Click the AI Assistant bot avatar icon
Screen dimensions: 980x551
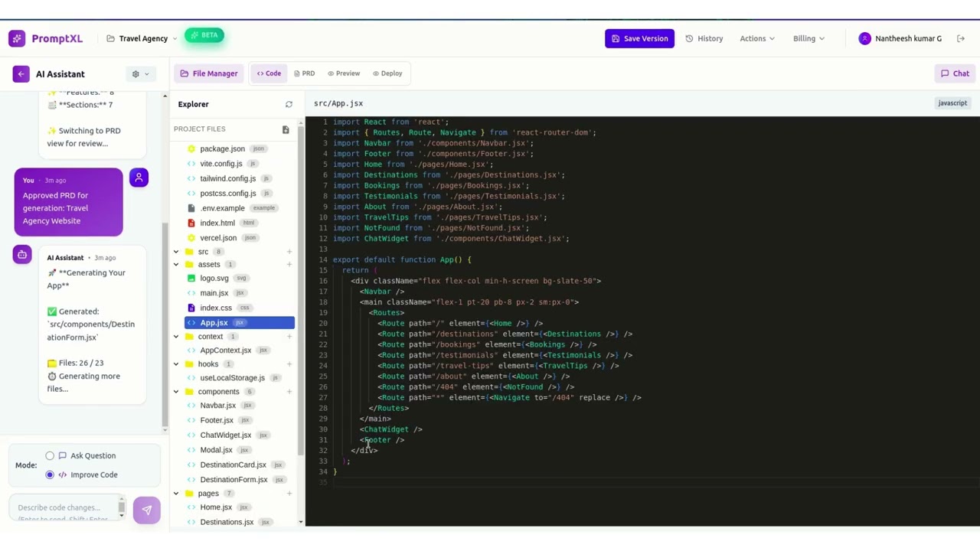pyautogui.click(x=22, y=254)
